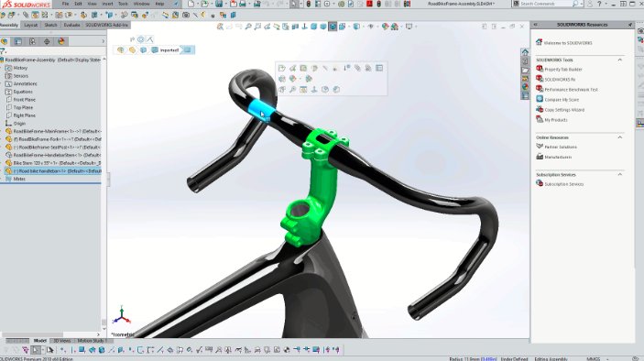Switch to Motion Study 1 tab

[x=92, y=341]
